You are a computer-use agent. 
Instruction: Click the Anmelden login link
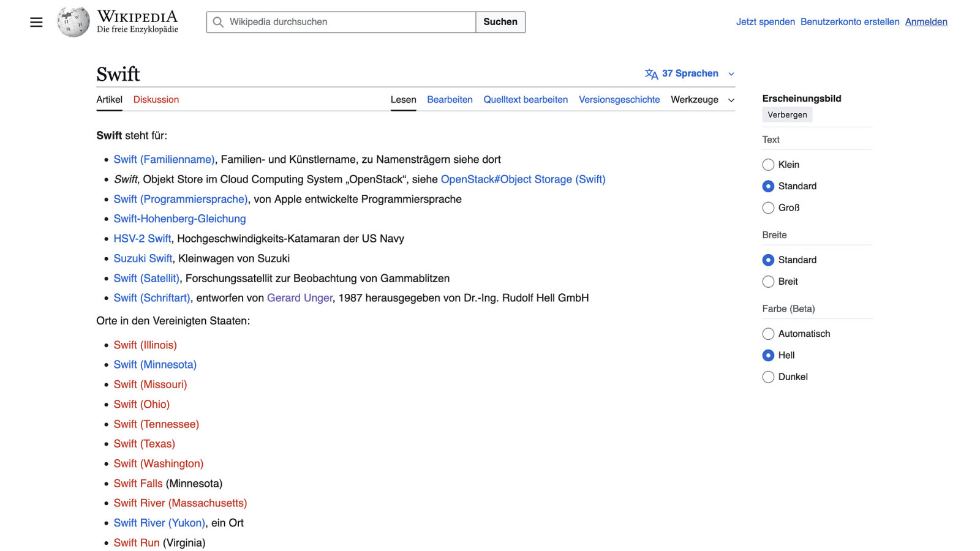coord(926,22)
